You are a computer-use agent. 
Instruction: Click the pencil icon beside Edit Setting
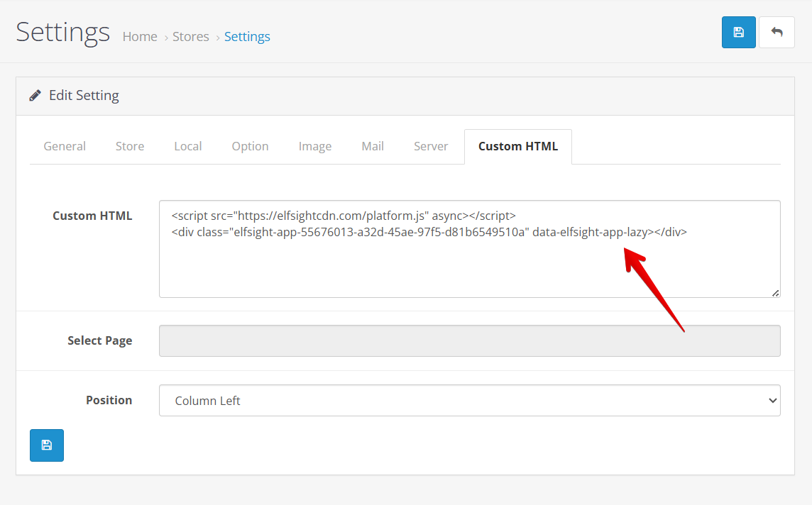pos(35,96)
